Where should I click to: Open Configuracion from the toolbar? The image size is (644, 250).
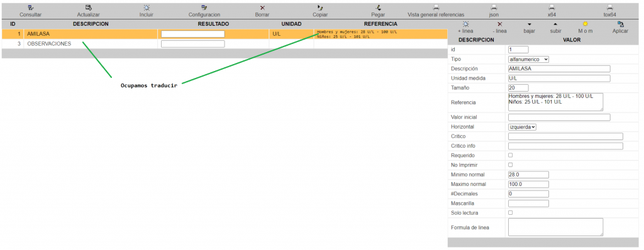pos(204,8)
